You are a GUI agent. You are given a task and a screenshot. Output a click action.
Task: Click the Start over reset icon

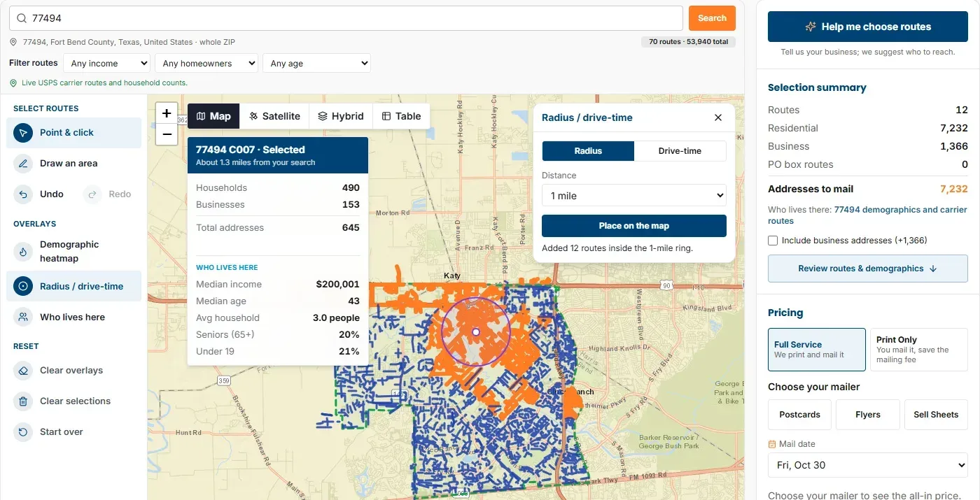(x=23, y=432)
